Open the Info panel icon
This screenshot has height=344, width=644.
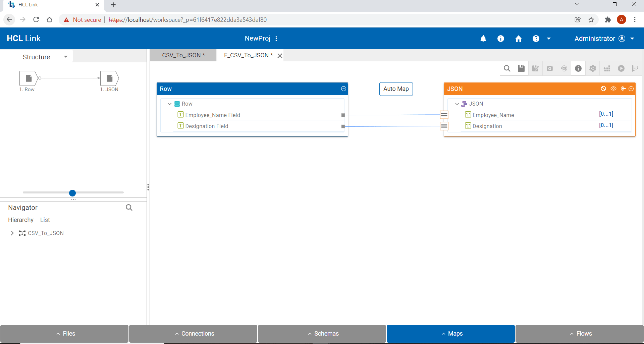[x=578, y=68]
